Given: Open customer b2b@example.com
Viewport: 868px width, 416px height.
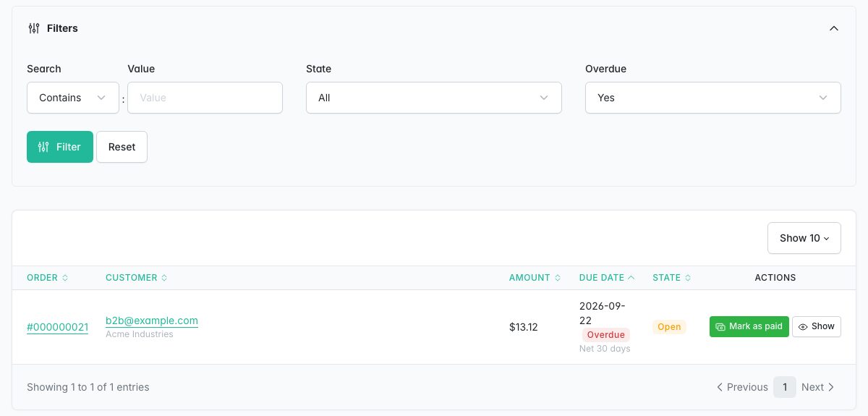Looking at the screenshot, I should point(152,321).
